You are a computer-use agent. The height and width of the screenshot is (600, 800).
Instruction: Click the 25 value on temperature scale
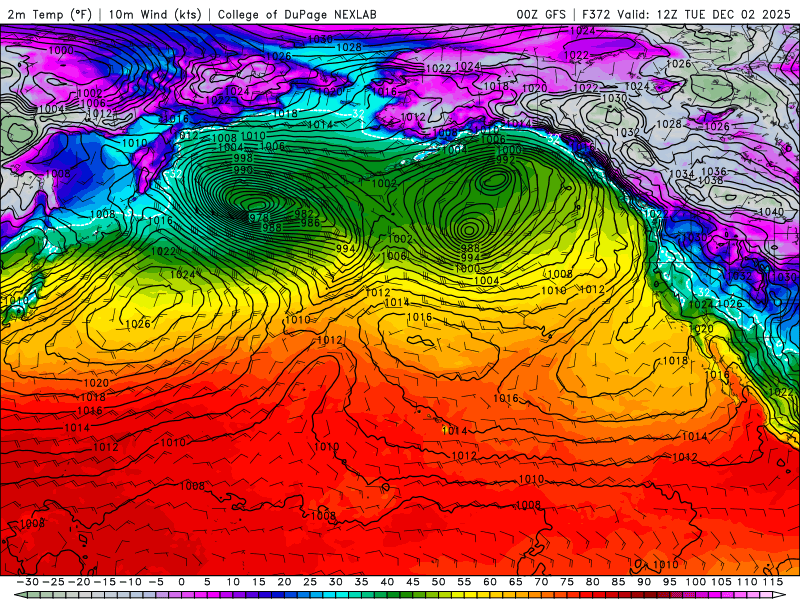[310, 582]
